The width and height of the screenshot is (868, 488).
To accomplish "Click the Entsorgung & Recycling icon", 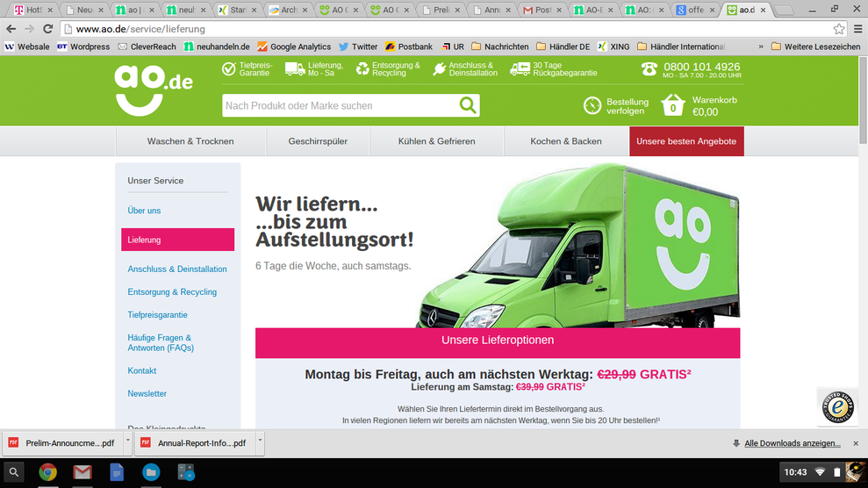I will 362,68.
